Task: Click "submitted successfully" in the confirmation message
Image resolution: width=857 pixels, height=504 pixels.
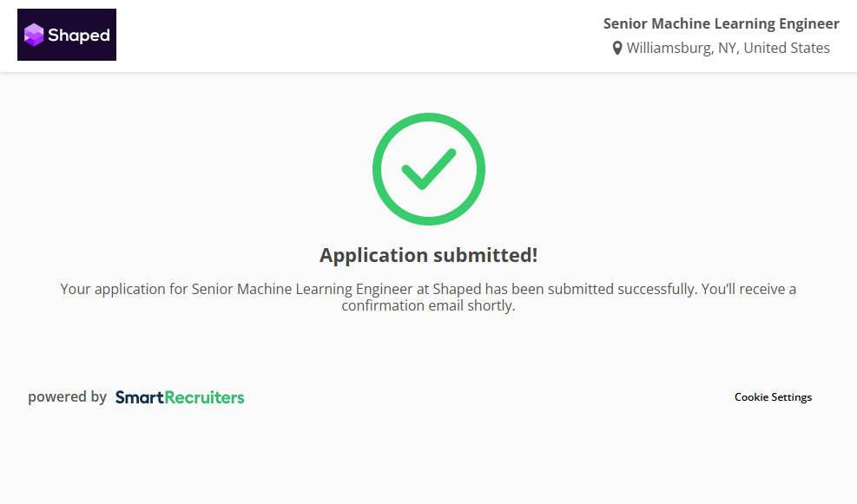Action: (x=622, y=289)
